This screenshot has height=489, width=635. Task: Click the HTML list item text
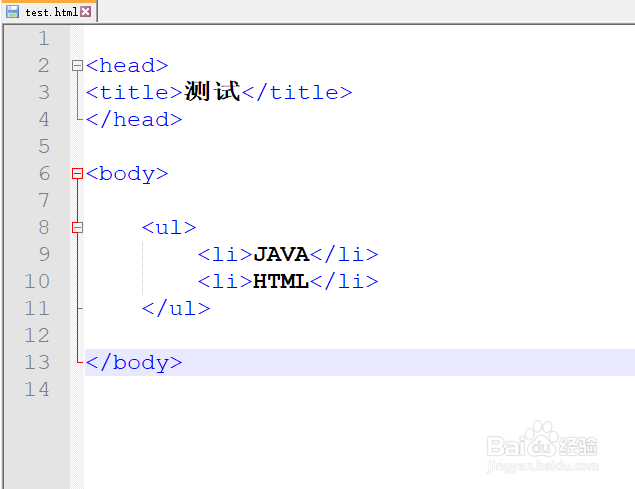pyautogui.click(x=281, y=282)
